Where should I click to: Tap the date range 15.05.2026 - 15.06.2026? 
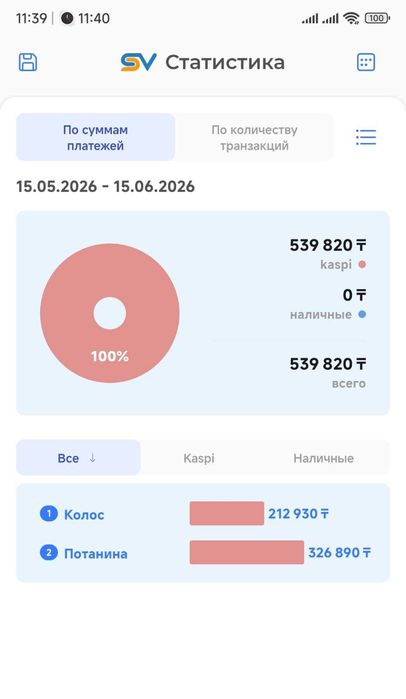click(106, 186)
